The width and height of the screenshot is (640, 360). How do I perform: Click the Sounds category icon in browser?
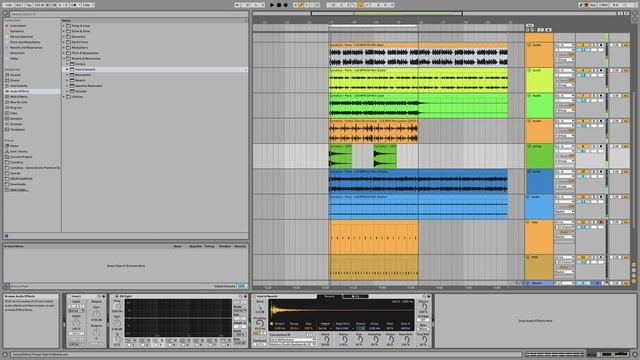coord(7,75)
